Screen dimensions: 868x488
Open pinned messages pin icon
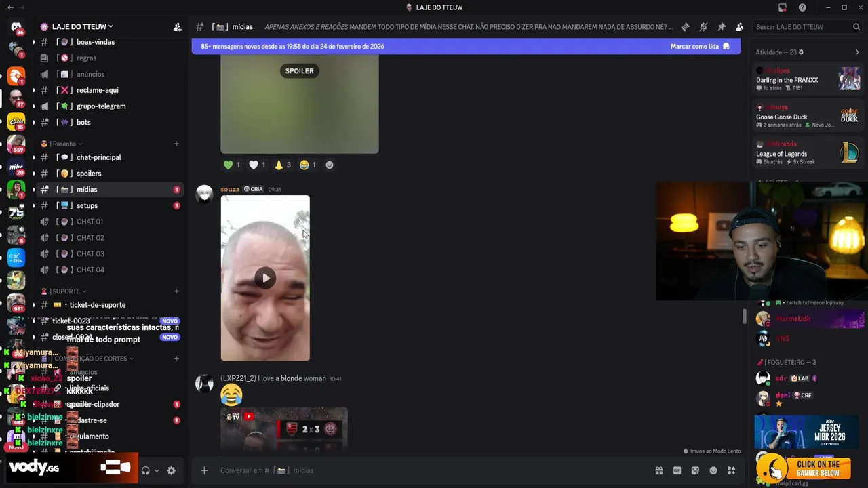click(x=722, y=27)
